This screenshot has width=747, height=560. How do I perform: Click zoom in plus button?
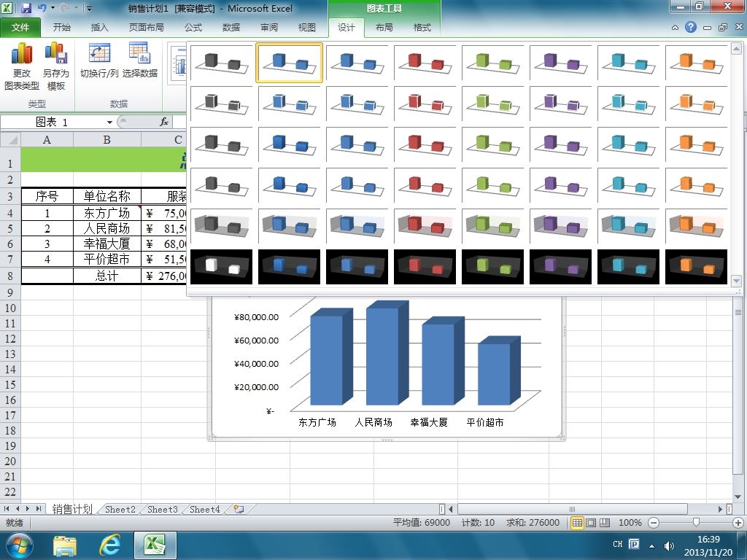(x=738, y=522)
